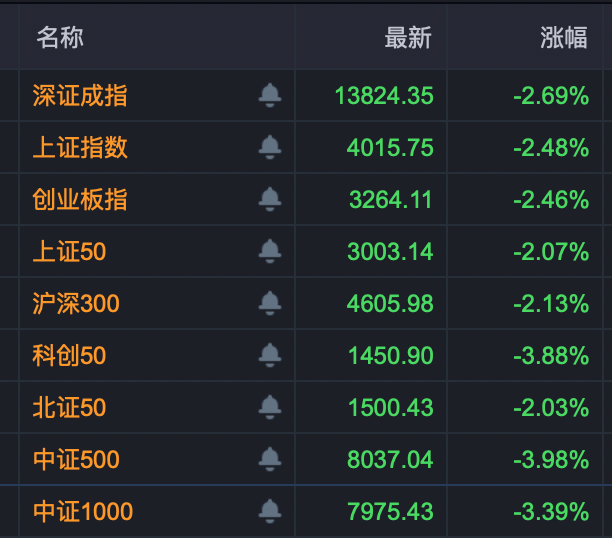Open the 深证成指 index name link
Screen dimensions: 612x538
click(x=80, y=96)
